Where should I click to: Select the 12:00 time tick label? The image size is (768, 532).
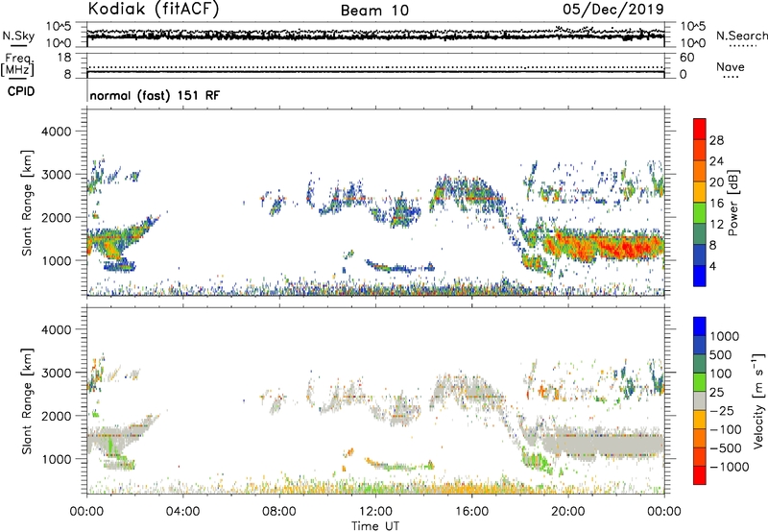click(x=375, y=512)
